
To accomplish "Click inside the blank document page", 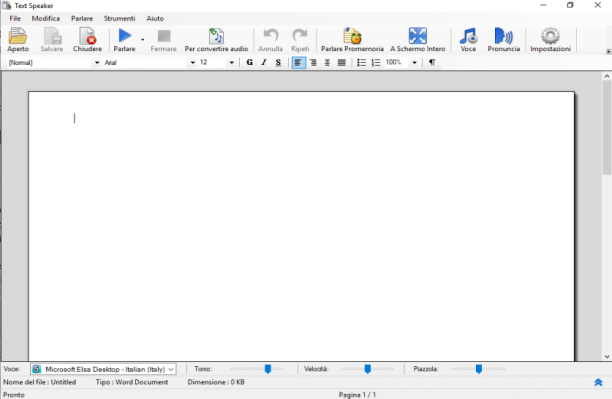I will coord(301,226).
